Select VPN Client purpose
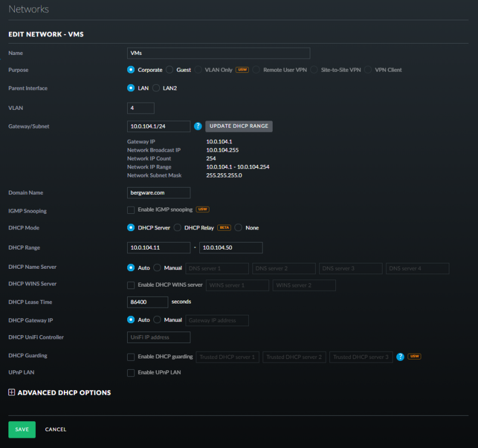 pyautogui.click(x=368, y=69)
